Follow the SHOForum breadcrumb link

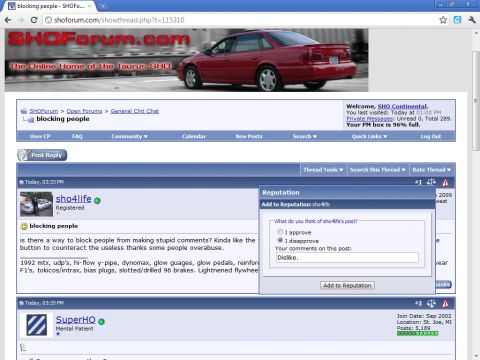pos(44,111)
